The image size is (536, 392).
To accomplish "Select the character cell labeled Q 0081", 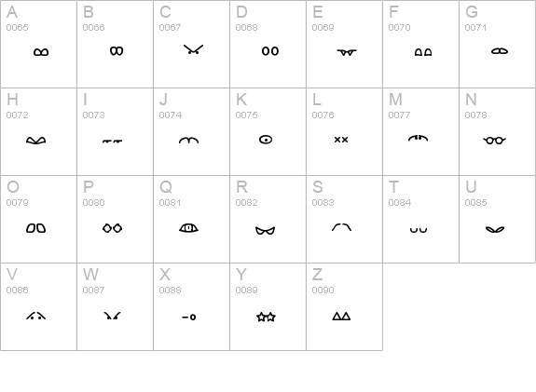I will (191, 219).
